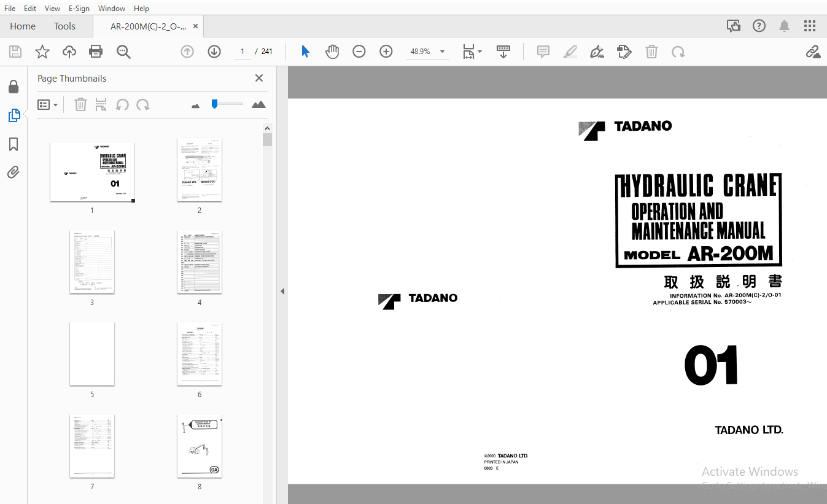Open the Help question mark icon
The width and height of the screenshot is (827, 504).
tap(759, 26)
